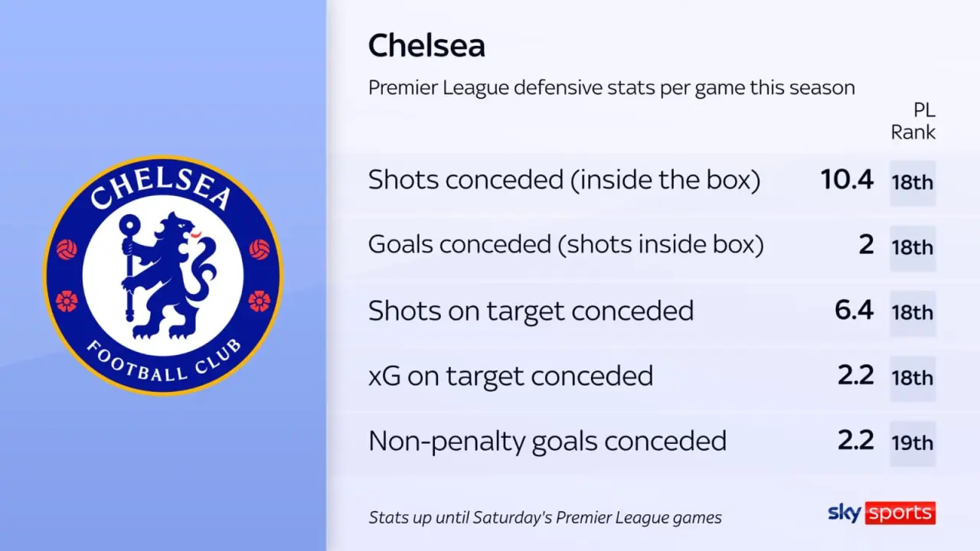
Task: Click the 10.4 shots conceded value
Action: coord(847,180)
